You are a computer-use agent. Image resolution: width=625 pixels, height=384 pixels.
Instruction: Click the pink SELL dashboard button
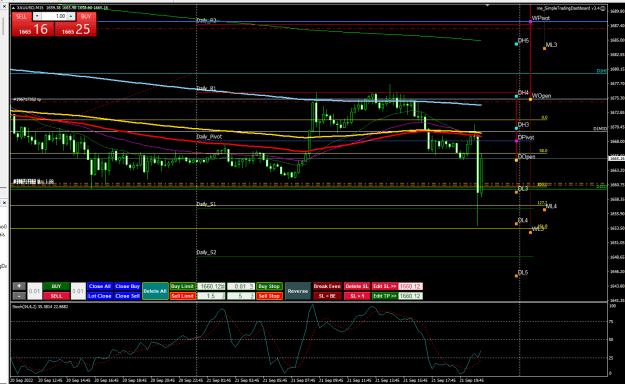56,296
